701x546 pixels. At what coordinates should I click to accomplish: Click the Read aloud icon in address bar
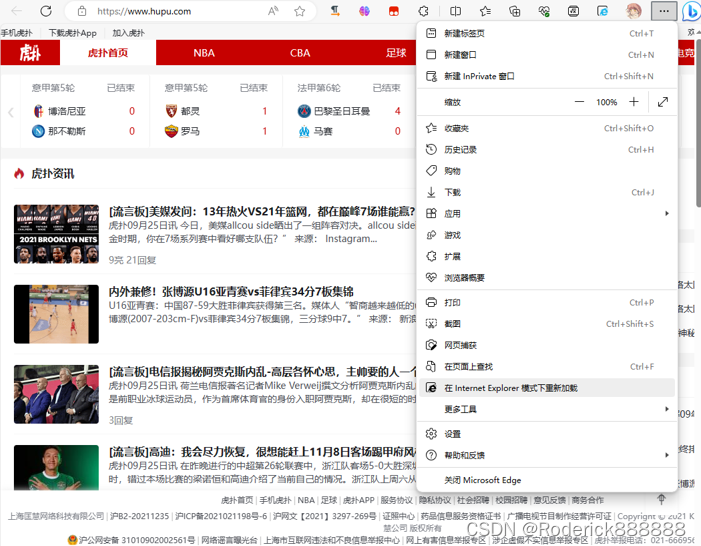273,11
